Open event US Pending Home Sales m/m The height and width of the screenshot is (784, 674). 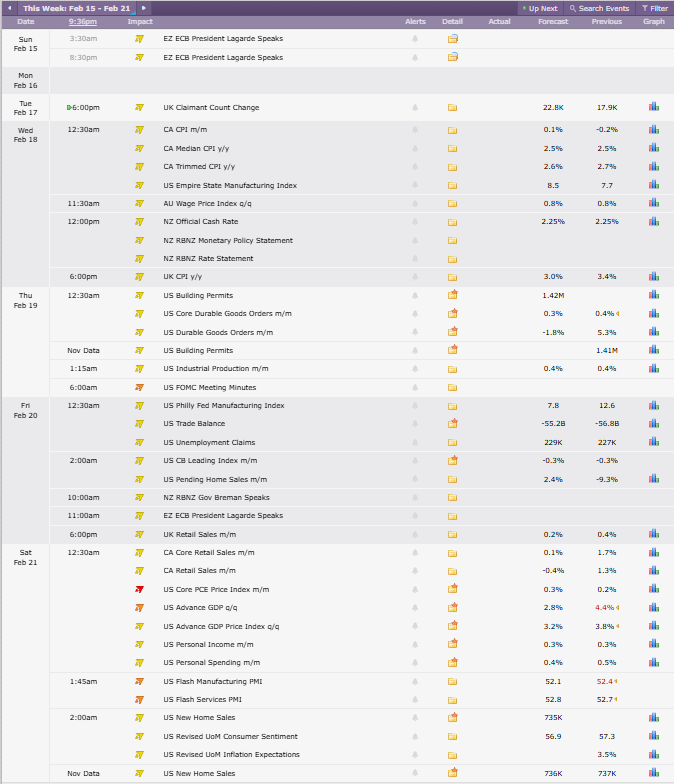pos(215,480)
